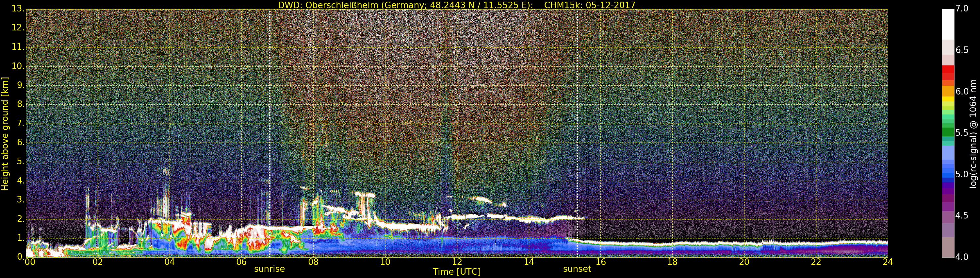Click the '4.' height tick label

(x=21, y=181)
